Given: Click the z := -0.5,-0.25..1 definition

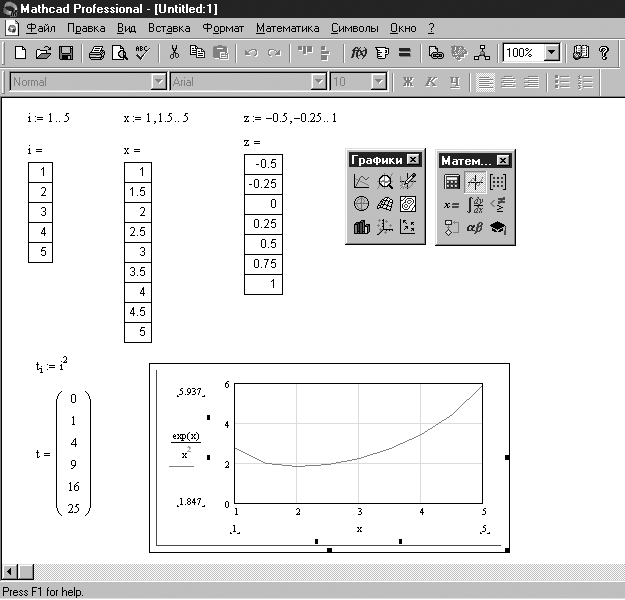Looking at the screenshot, I should (x=290, y=118).
